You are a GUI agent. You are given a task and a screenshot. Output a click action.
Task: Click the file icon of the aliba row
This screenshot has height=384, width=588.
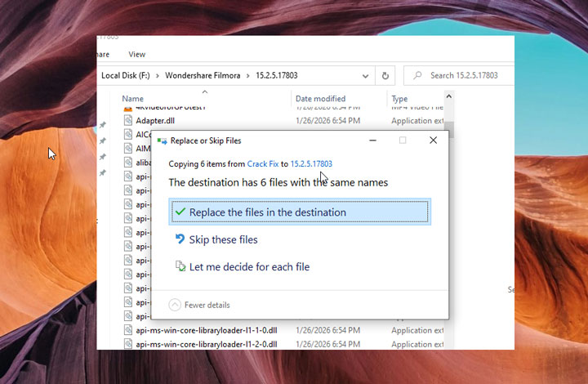coord(128,163)
